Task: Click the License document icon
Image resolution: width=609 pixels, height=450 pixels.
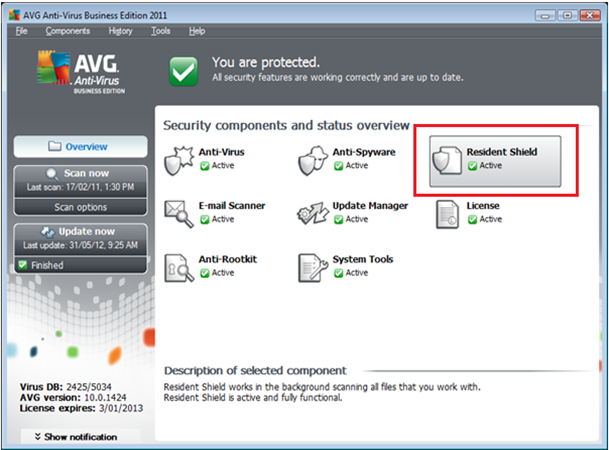Action: [x=447, y=214]
